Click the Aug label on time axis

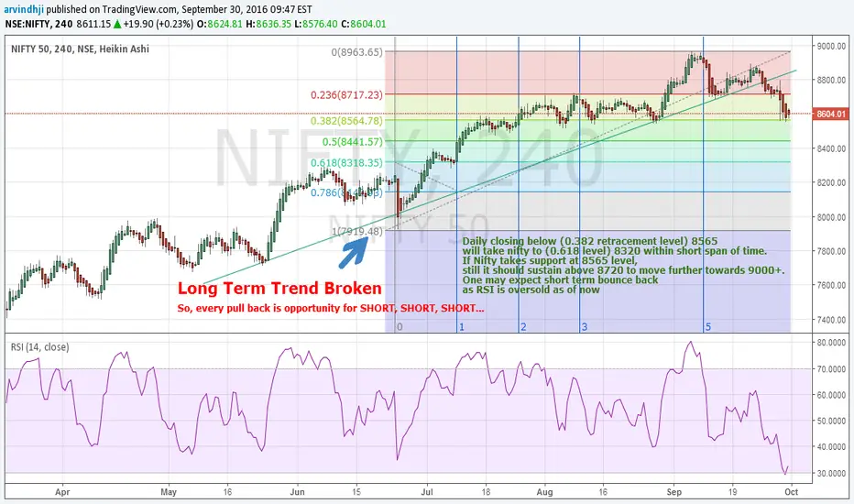(544, 492)
